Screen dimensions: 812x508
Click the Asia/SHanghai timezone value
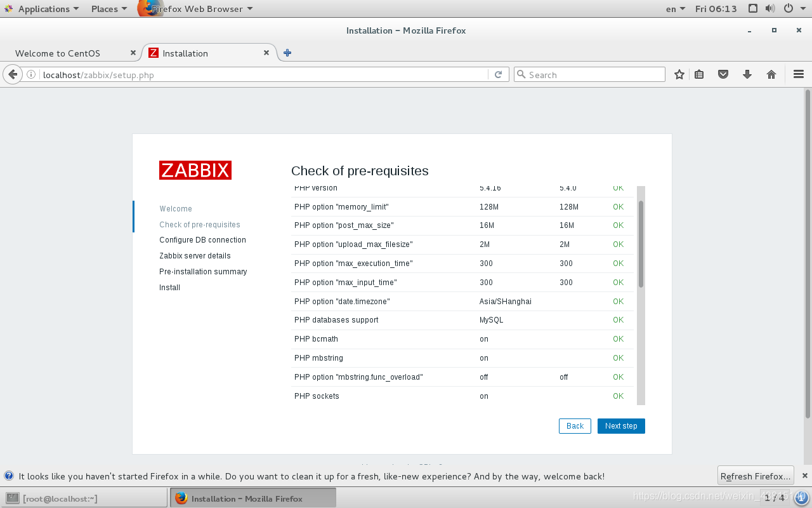506,301
